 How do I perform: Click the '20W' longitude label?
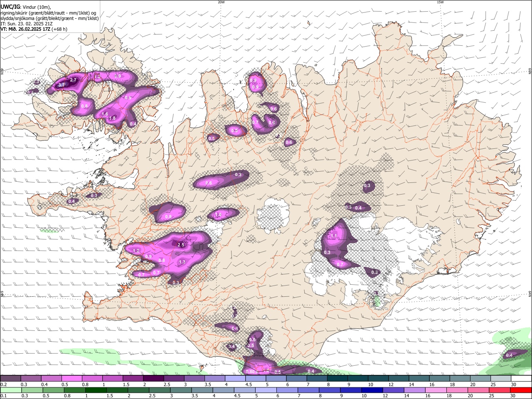[x=221, y=2]
